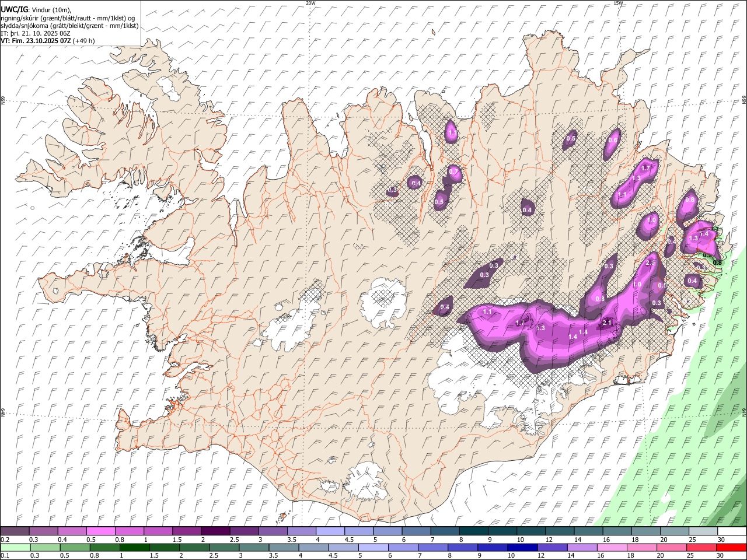Viewport: 747px width, 560px height.
Task: Click the 'slydda/snjókoma' legend description line
Action: pos(69,26)
